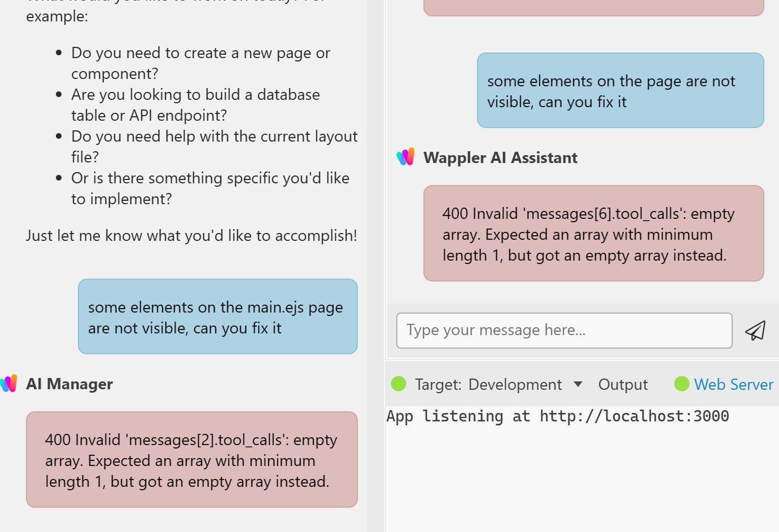Open the Web Server link

[x=733, y=385]
